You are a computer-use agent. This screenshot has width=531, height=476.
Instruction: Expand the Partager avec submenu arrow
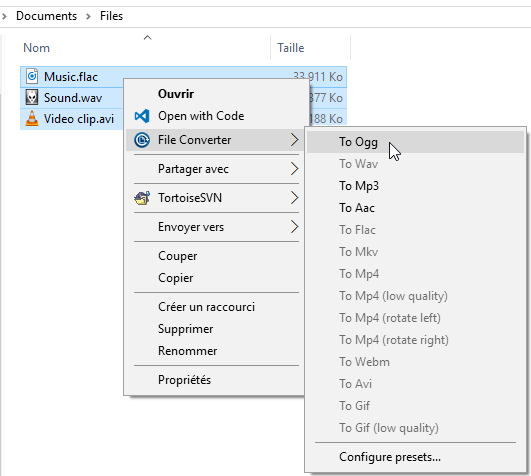click(294, 169)
